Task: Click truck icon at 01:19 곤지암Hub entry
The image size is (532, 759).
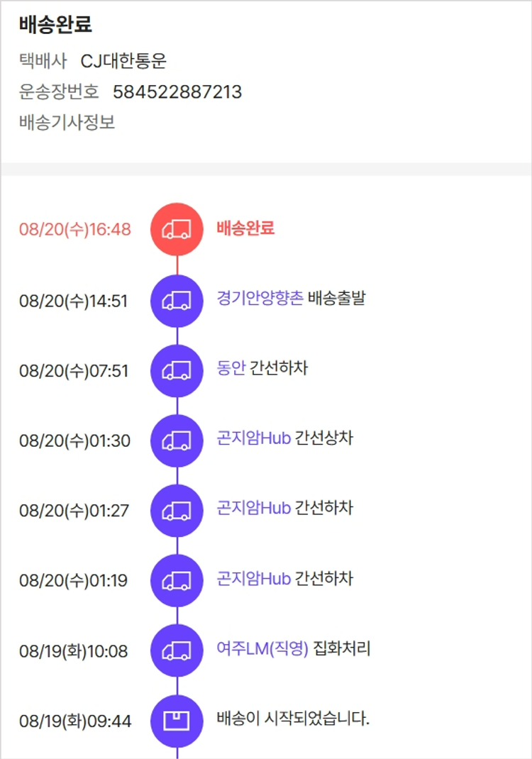Action: pos(177,580)
